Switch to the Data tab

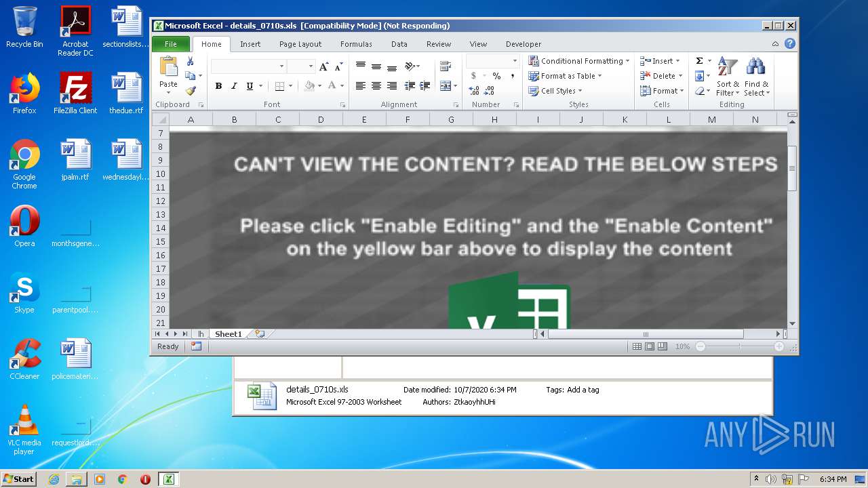click(399, 44)
